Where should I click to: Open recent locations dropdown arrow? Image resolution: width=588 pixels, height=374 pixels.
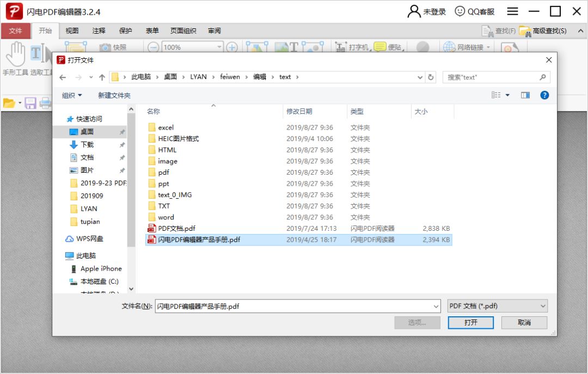91,77
